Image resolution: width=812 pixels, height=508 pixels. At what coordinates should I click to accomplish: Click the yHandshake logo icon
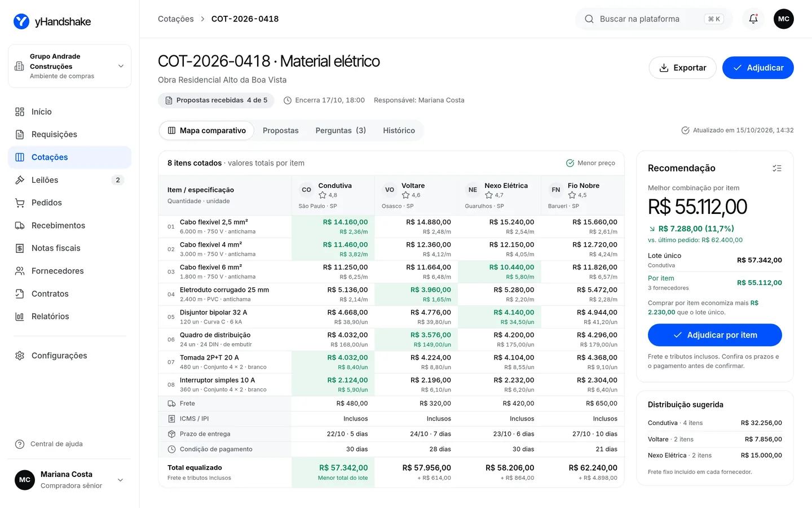click(x=21, y=21)
